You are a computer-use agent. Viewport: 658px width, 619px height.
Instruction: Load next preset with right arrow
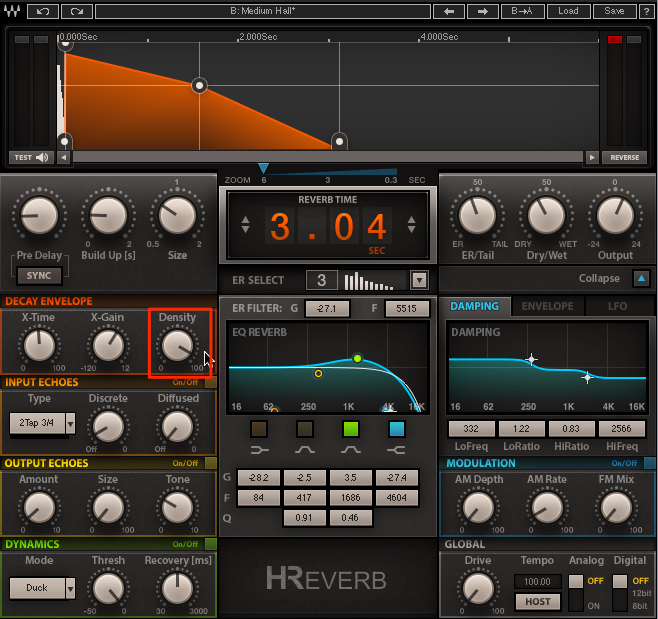point(483,11)
